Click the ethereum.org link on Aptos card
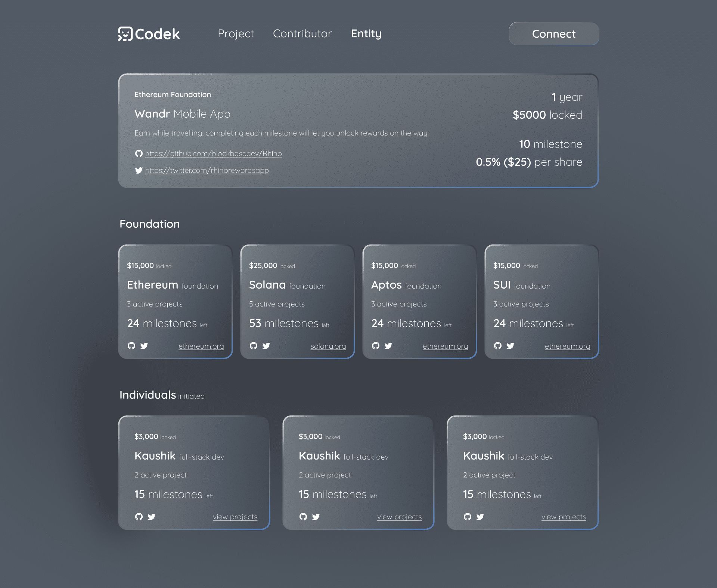The width and height of the screenshot is (717, 588). pos(446,345)
